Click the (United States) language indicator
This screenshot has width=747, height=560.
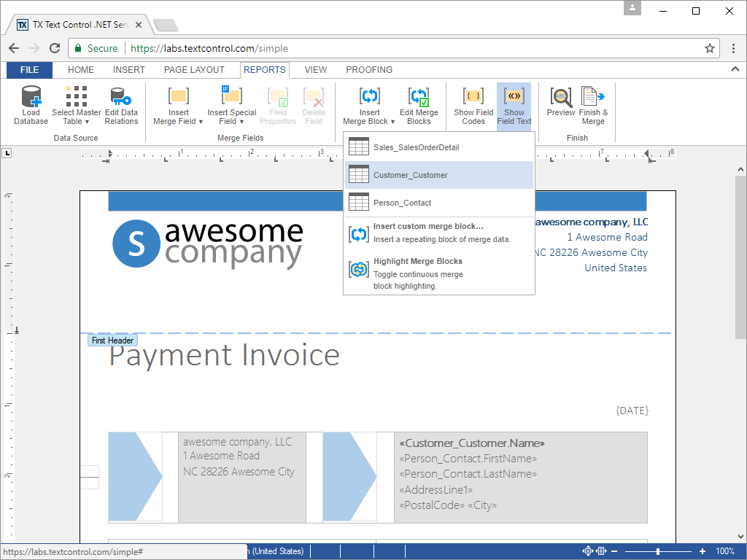click(278, 551)
